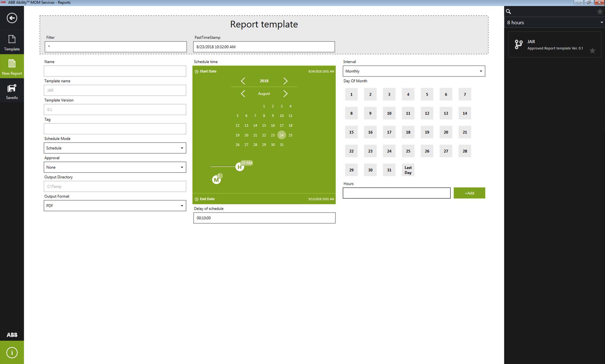
Task: Open the Interval Monthly dropdown
Action: (414, 71)
